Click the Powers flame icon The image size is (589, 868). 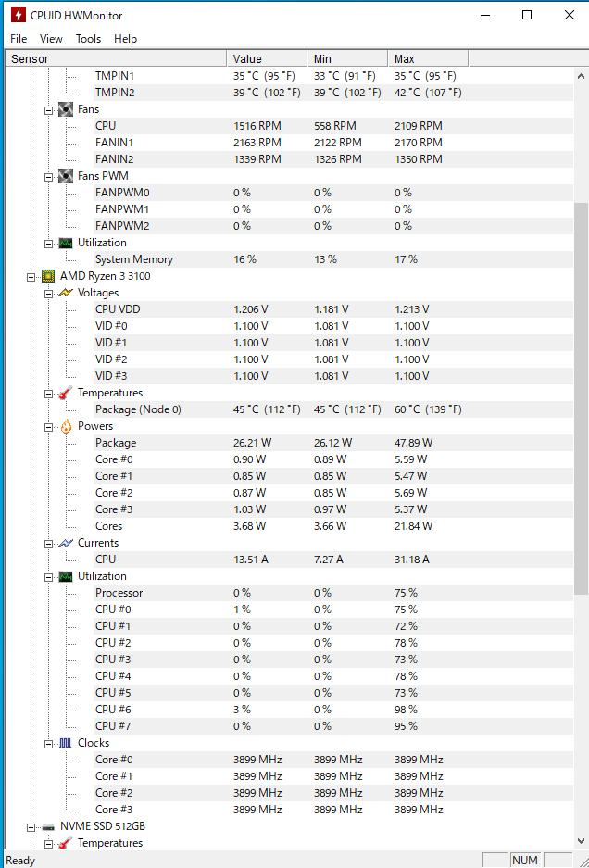(x=66, y=426)
